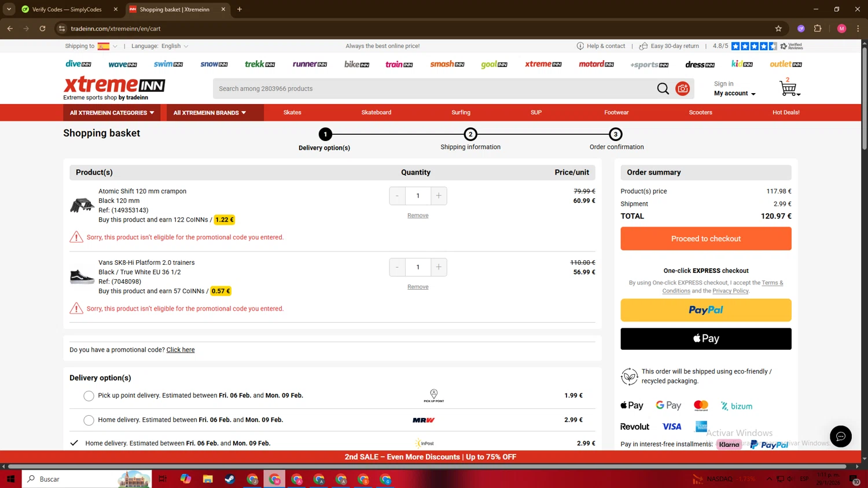Open the Skateboard category

pyautogui.click(x=376, y=113)
